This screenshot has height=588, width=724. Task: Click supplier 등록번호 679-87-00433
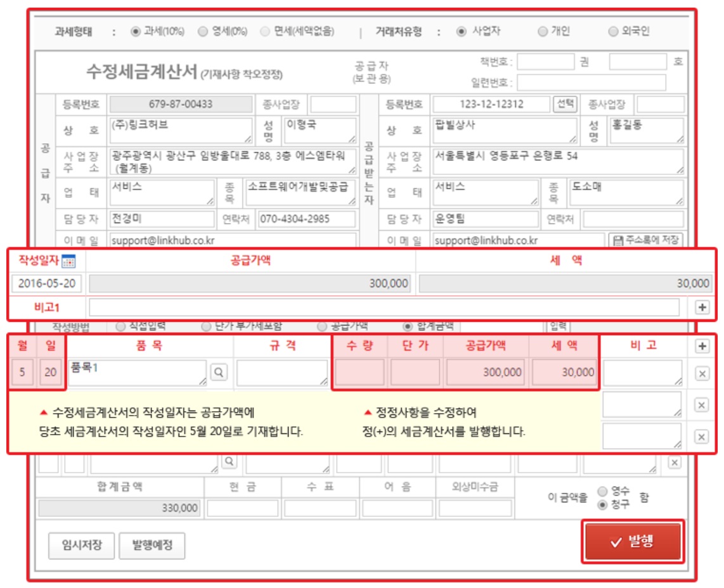pyautogui.click(x=181, y=105)
